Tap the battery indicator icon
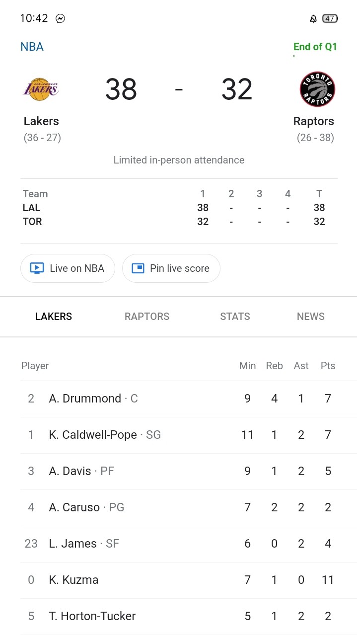 (x=330, y=19)
